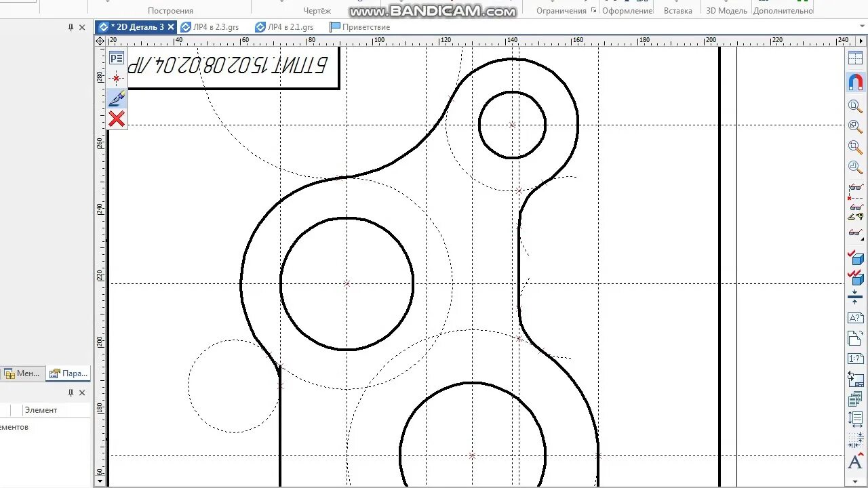
Task: Toggle dimension visibility glasses icon
Action: pos(856,211)
